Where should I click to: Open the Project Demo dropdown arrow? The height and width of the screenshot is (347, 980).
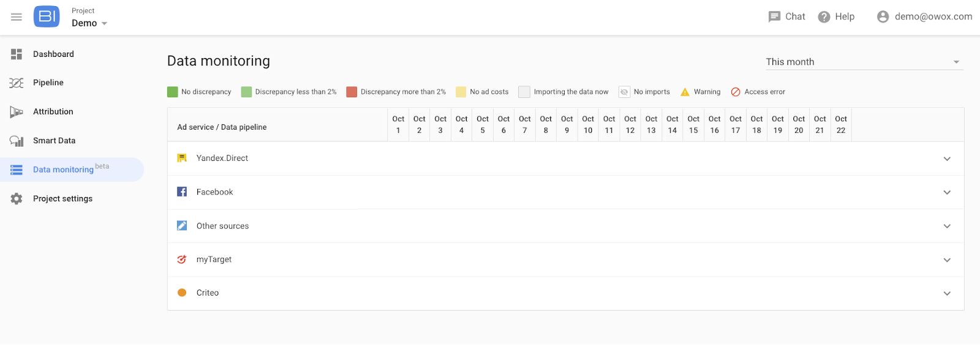104,24
